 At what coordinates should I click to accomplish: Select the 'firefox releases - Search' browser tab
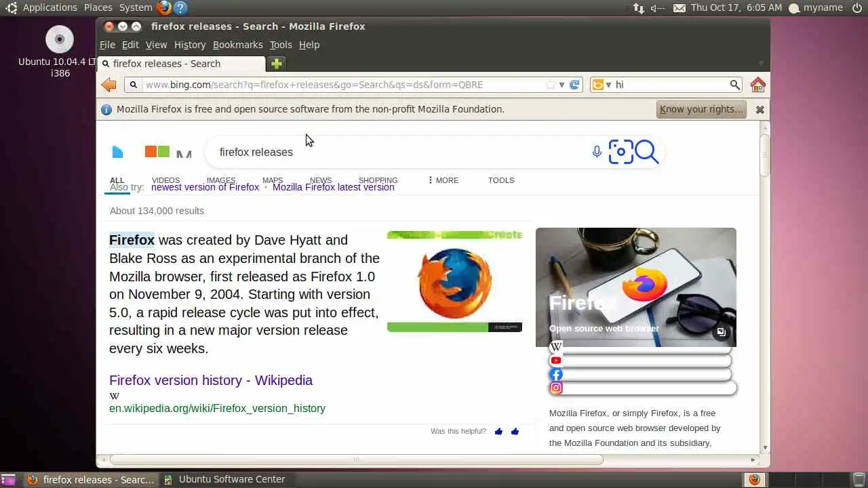coord(181,64)
